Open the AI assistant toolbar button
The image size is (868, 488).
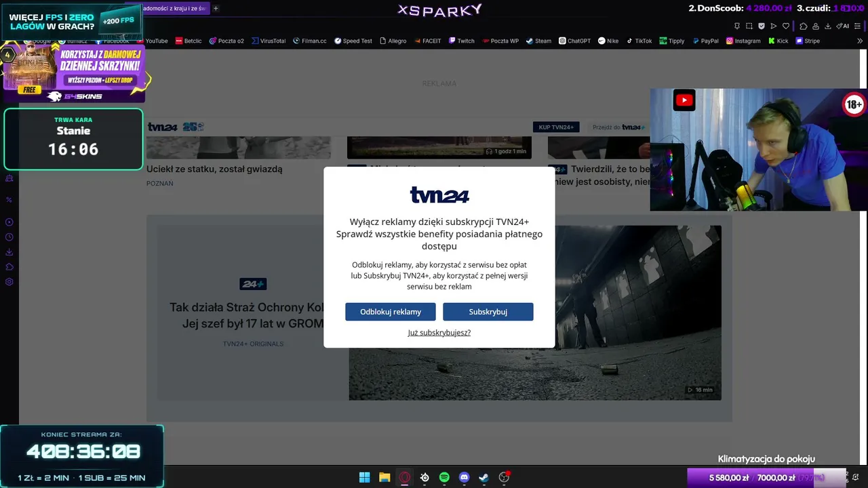click(x=842, y=26)
